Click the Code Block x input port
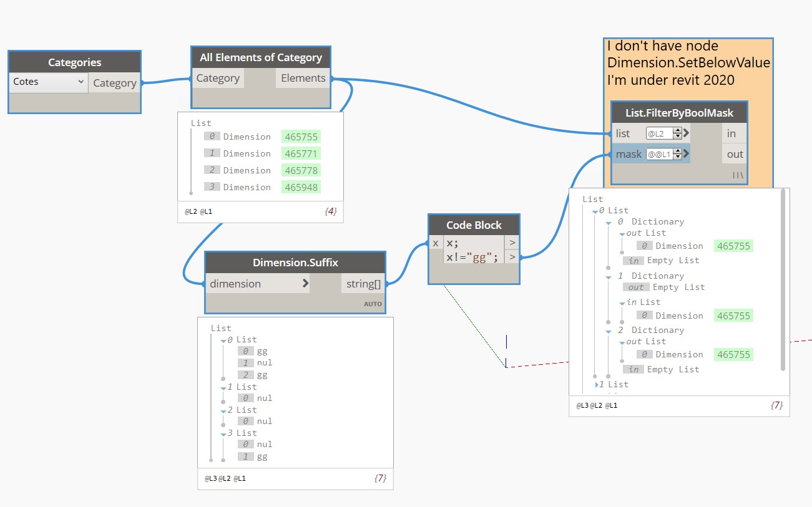 coord(436,243)
